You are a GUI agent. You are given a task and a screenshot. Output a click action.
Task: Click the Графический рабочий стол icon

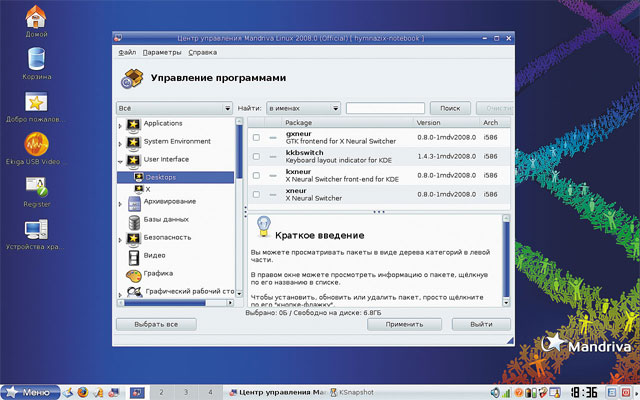(134, 292)
